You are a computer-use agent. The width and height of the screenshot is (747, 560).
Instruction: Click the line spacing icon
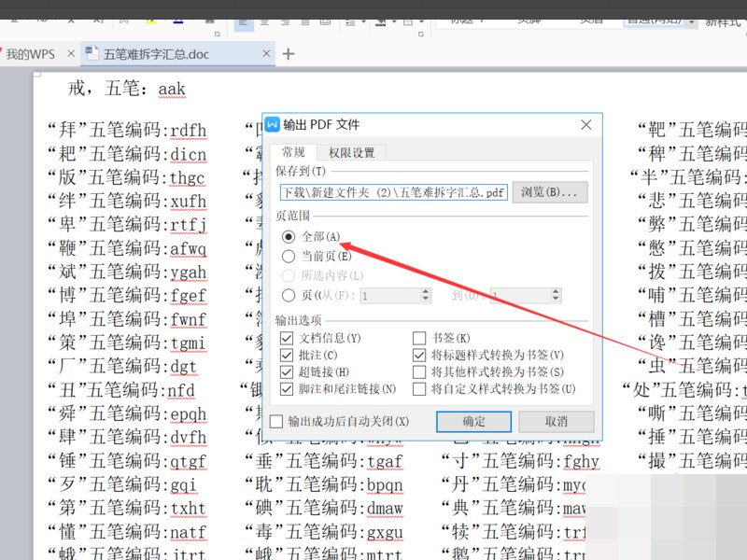click(349, 21)
